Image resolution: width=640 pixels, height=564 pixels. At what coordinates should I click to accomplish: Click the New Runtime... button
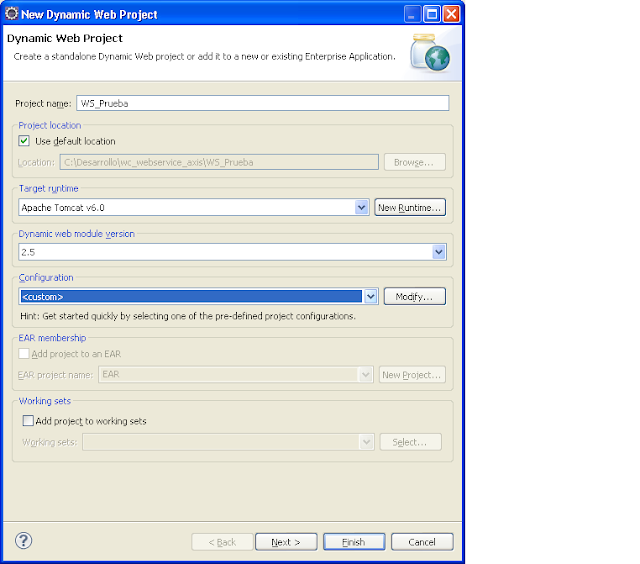(410, 208)
